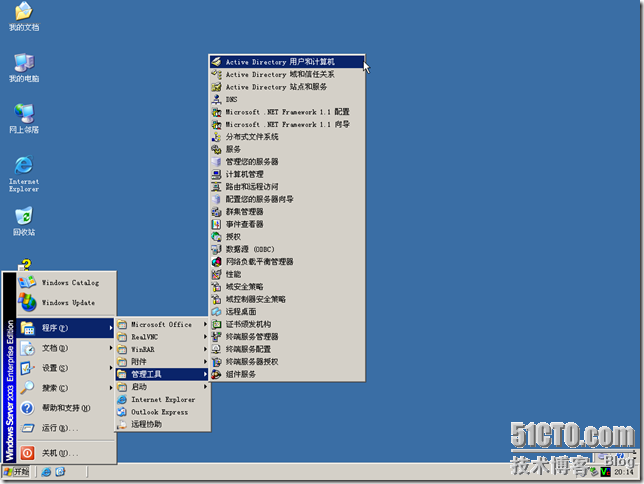Expand the Microsoft Office submenu arrow

point(205,325)
